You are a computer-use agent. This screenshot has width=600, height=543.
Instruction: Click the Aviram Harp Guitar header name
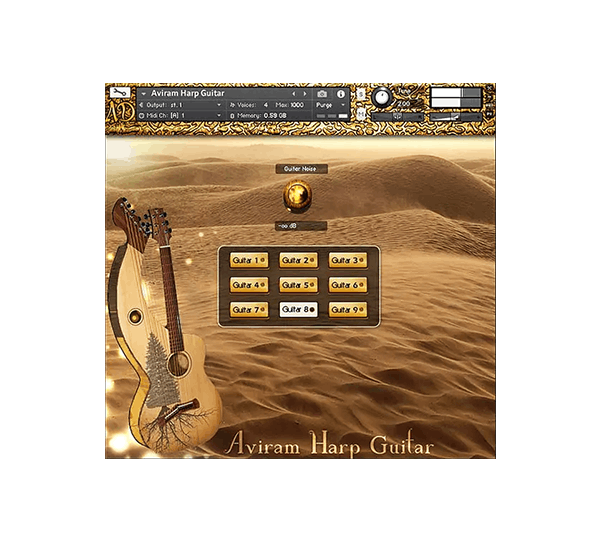pyautogui.click(x=188, y=93)
